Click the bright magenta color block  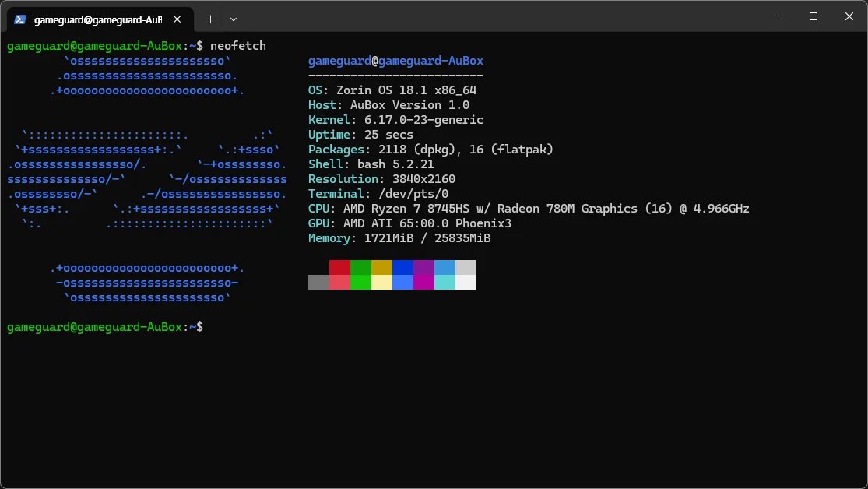pyautogui.click(x=424, y=283)
